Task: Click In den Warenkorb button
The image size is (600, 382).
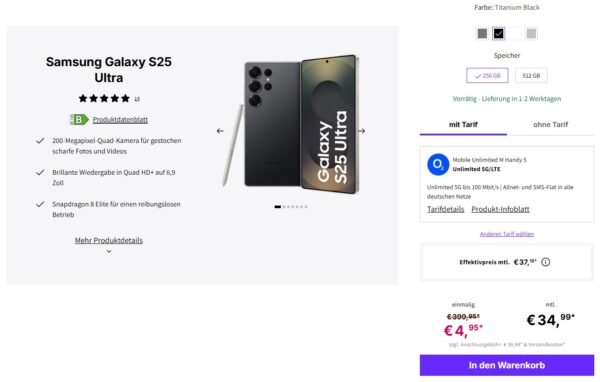Action: point(507,365)
